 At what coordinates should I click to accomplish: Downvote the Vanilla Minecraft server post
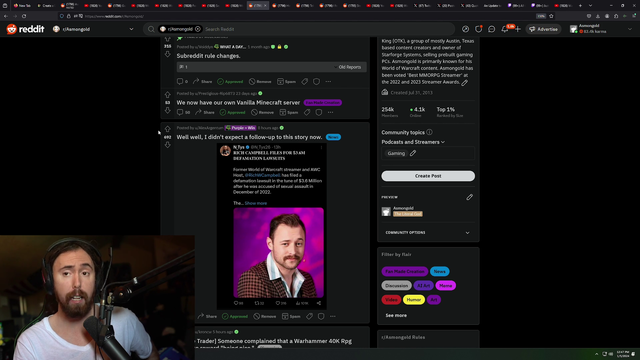pyautogui.click(x=167, y=110)
